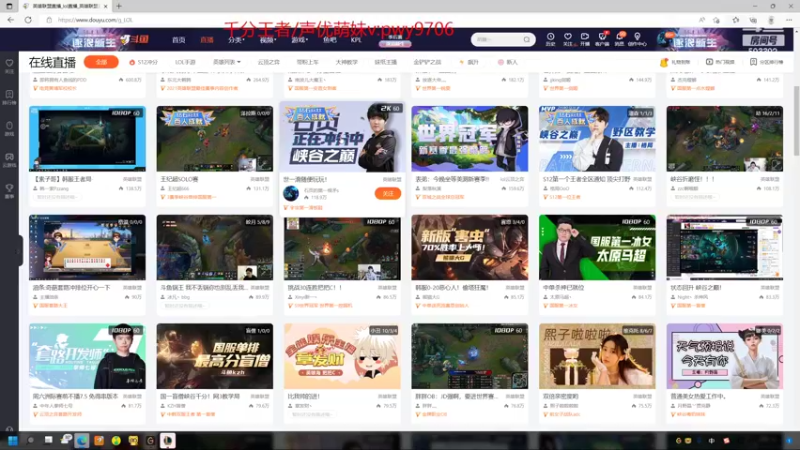Open the 野区教学 stream thumbnail
Viewport: 800px width, 450px height.
point(597,138)
